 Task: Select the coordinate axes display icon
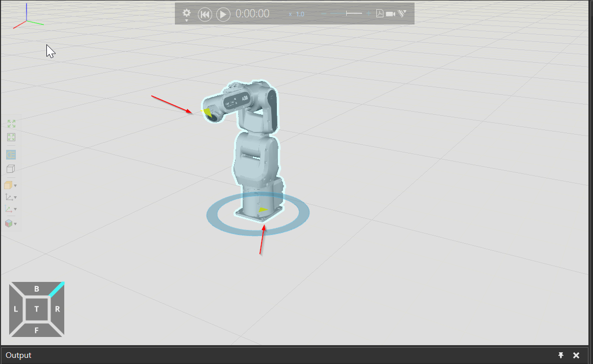point(9,197)
